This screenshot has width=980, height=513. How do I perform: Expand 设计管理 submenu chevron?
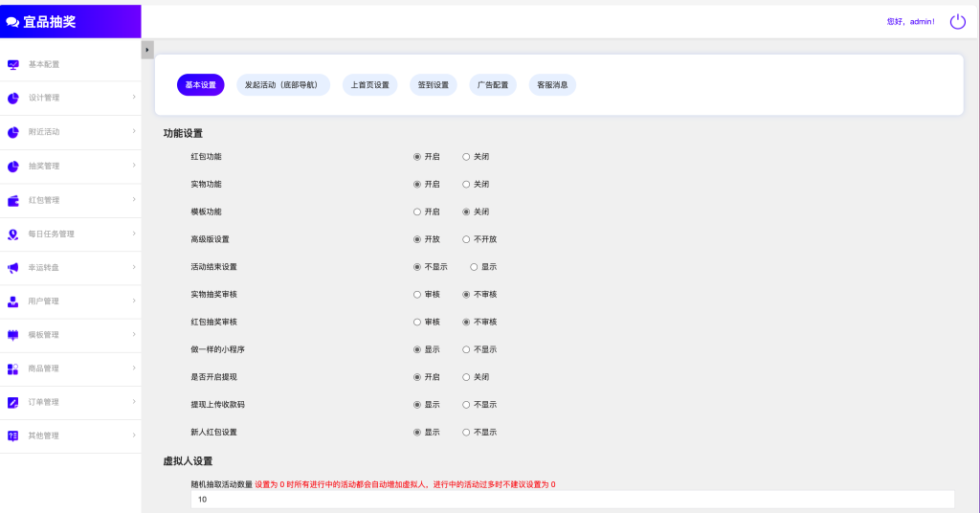134,97
